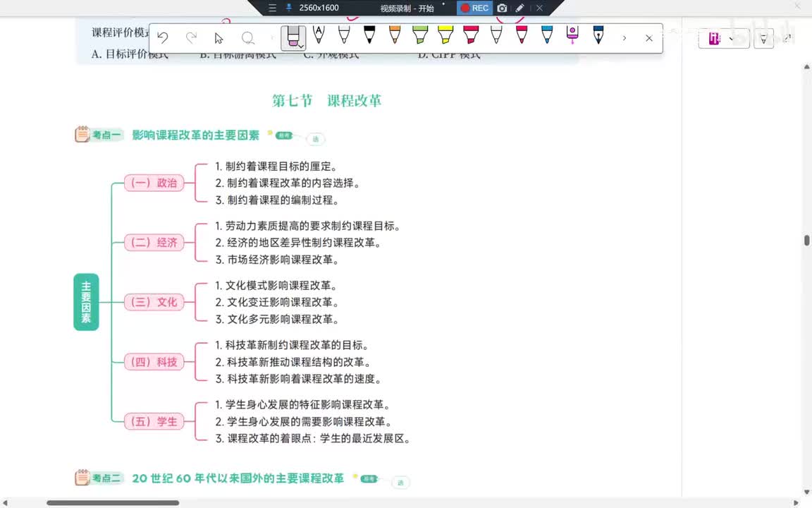The height and width of the screenshot is (508, 812).
Task: Select the green highlighter
Action: click(x=420, y=35)
